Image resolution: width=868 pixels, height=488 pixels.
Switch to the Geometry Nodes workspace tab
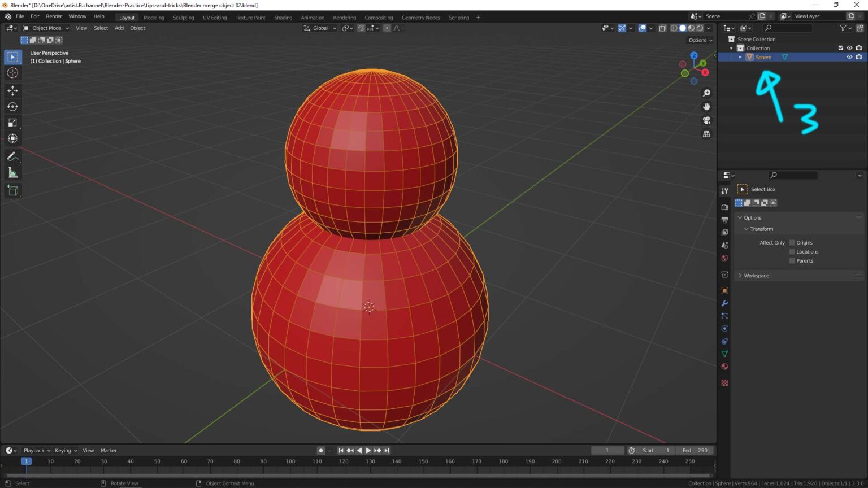(x=420, y=18)
